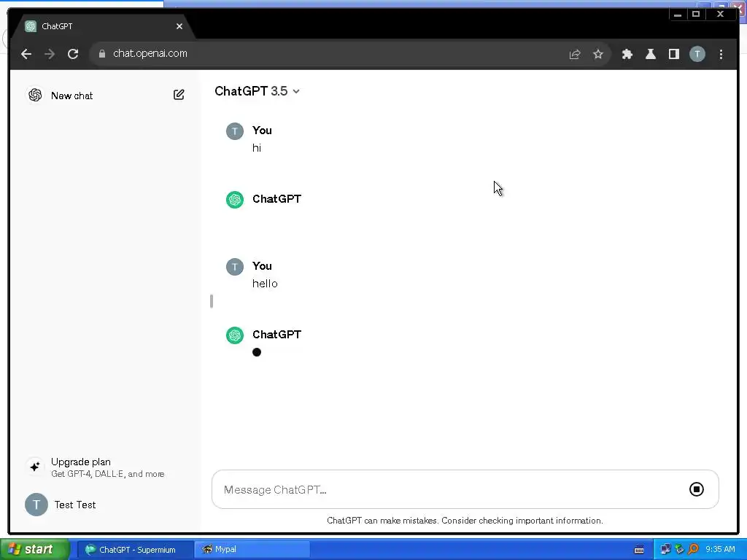Screen dimensions: 747x560
Task: Click the ChatGPT logo beside New chat
Action: point(35,96)
